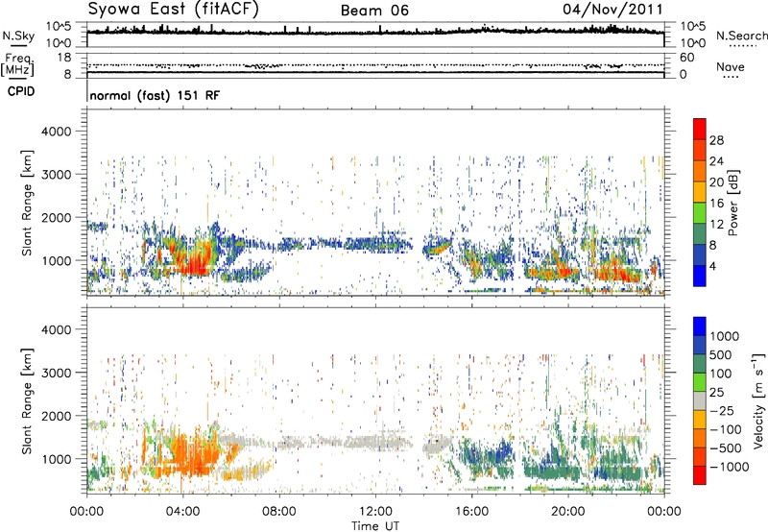Click the '2000' tick of velocity panel

[56, 416]
